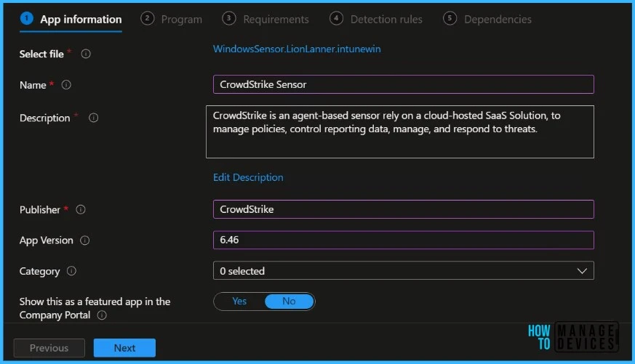The width and height of the screenshot is (635, 364).
Task: Focus the Name field containing CrowdStrike Sensor
Action: click(x=404, y=84)
